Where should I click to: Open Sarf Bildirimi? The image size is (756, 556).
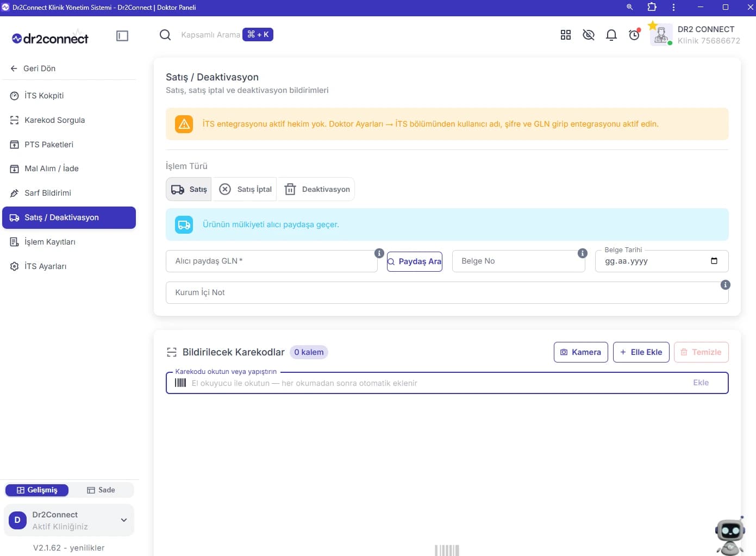click(x=69, y=193)
